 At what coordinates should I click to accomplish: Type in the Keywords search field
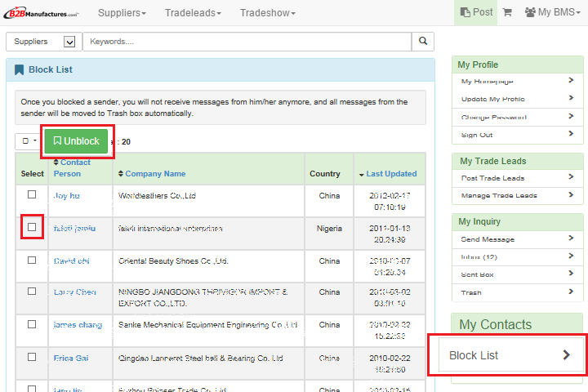click(x=245, y=42)
